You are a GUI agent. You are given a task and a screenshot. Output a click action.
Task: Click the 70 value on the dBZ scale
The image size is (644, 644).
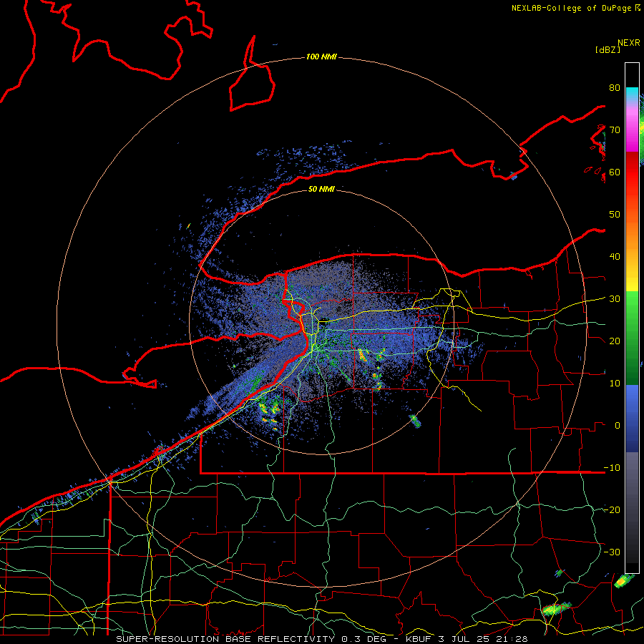click(x=615, y=130)
